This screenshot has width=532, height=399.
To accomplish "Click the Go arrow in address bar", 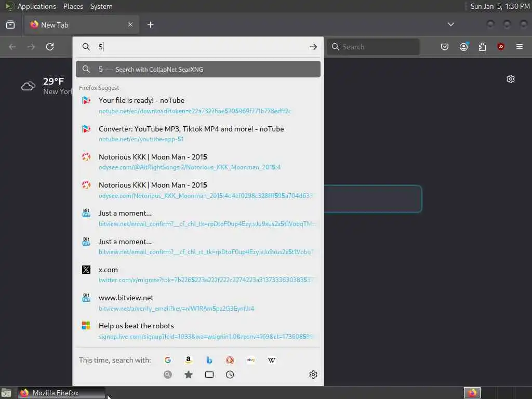I will (x=313, y=47).
